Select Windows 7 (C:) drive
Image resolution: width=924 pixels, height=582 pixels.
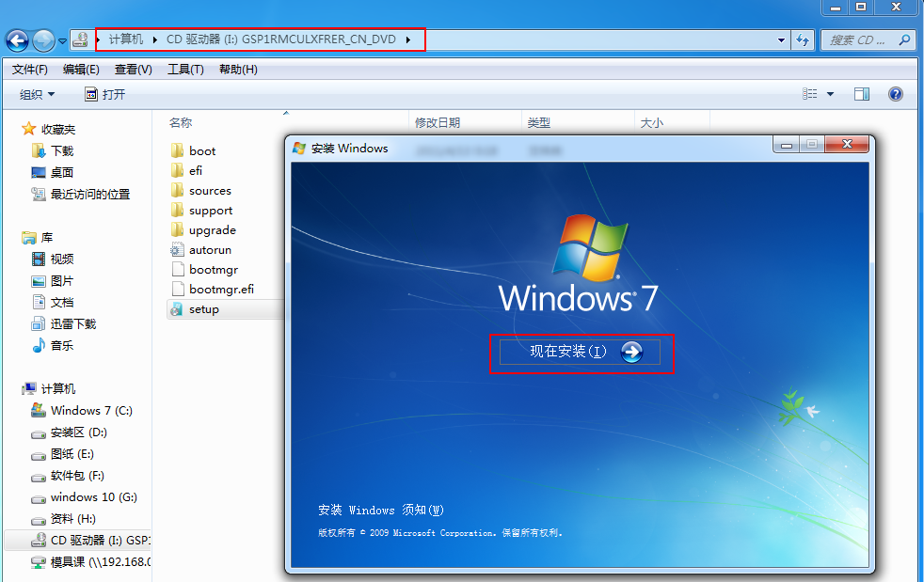pos(90,411)
